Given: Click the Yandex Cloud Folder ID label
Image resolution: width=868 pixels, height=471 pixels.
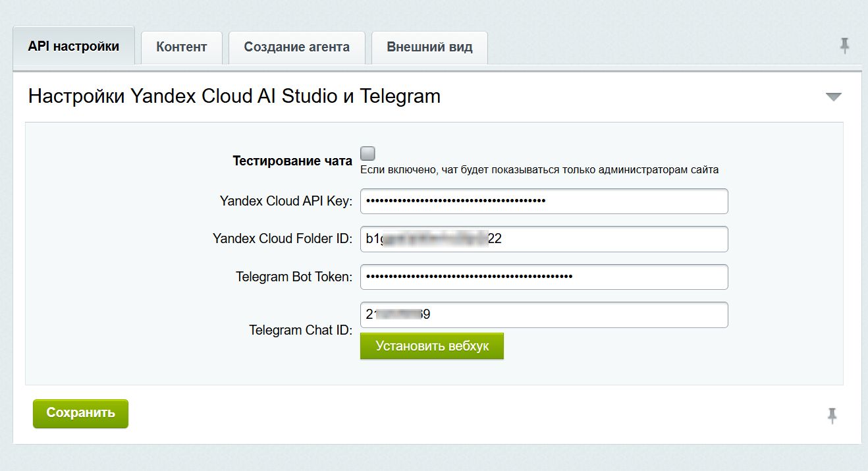Looking at the screenshot, I should 283,239.
